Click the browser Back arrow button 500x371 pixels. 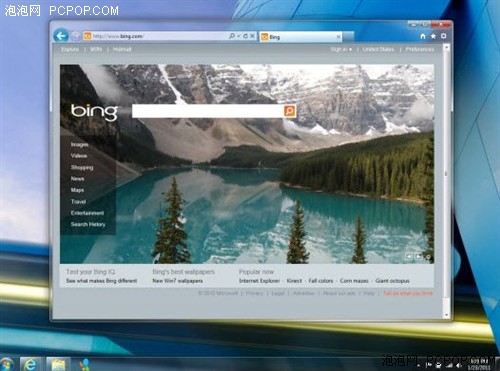(x=61, y=36)
